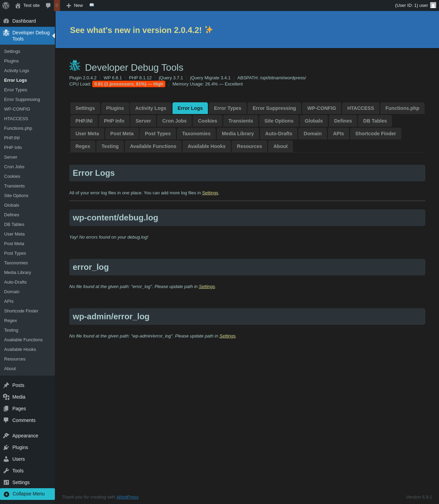The width and height of the screenshot is (439, 504).
Task: Collapse the admin menu
Action: 27,494
